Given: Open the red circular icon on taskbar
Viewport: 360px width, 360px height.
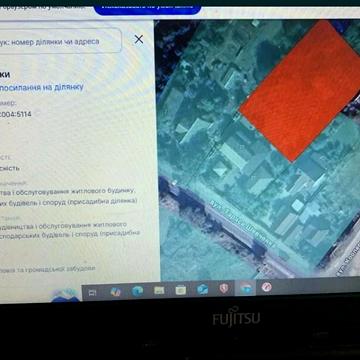Looking at the screenshot, I should coord(267,287).
